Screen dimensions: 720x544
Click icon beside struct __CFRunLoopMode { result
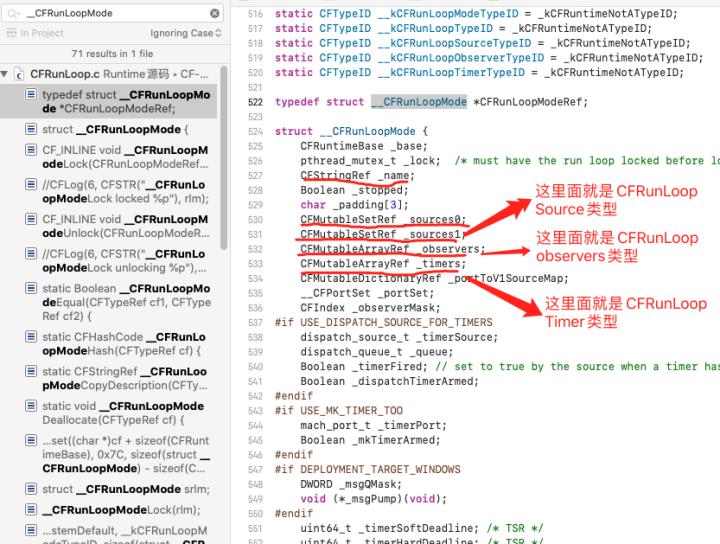click(31, 129)
